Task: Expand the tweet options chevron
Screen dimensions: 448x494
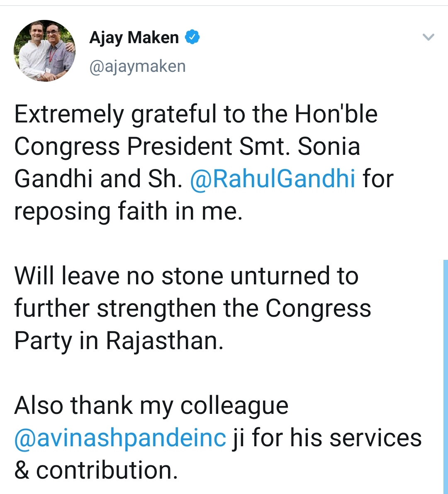Action: [x=428, y=37]
